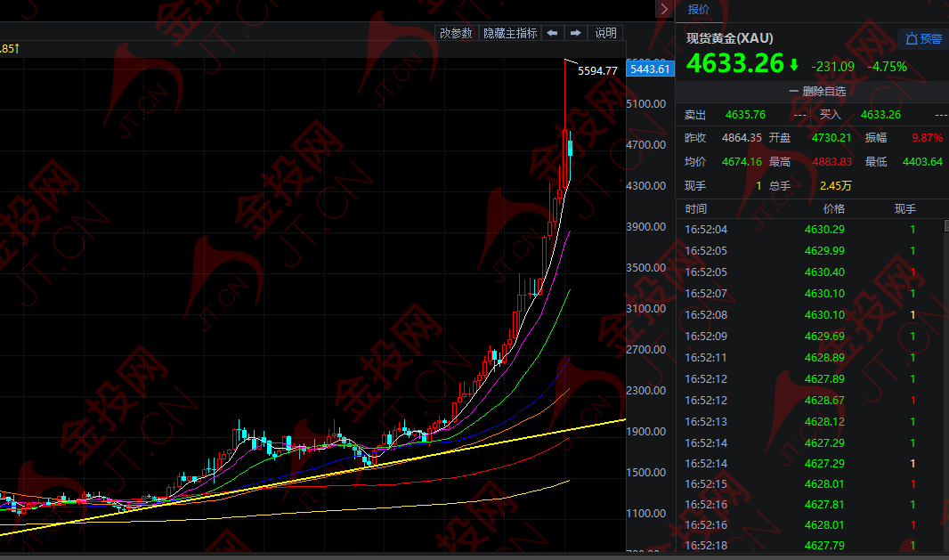
Task: Click the 时间 column header
Action: coord(696,208)
